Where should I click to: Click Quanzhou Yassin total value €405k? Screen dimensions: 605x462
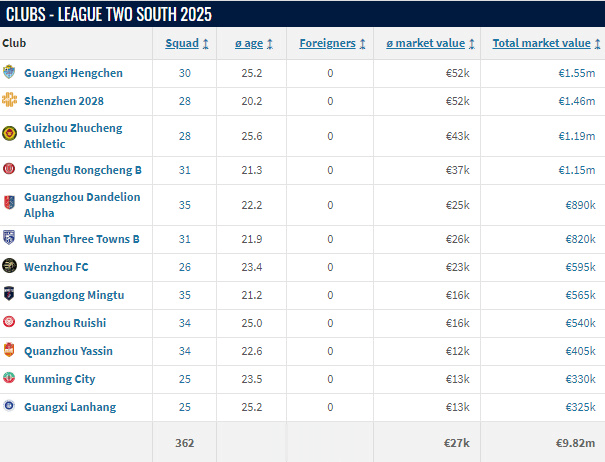(x=580, y=351)
